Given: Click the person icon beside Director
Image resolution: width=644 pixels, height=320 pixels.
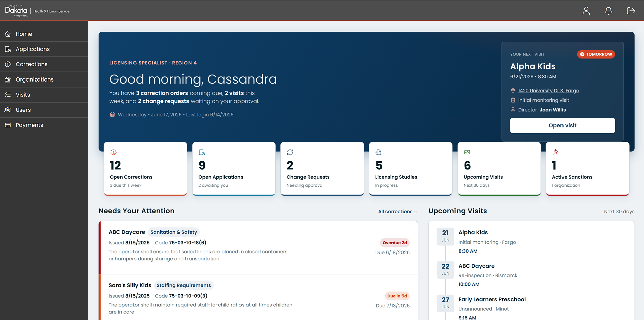Looking at the screenshot, I should 513,110.
